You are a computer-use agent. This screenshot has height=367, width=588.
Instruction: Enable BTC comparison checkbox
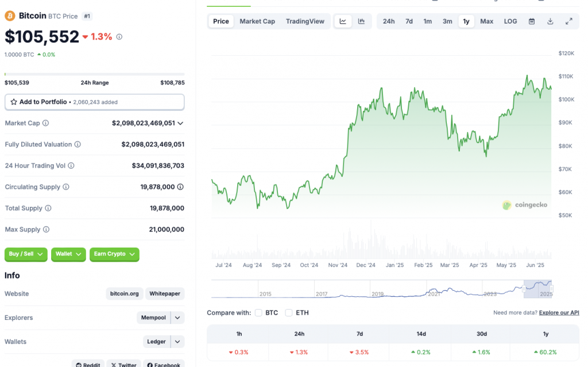tap(258, 312)
